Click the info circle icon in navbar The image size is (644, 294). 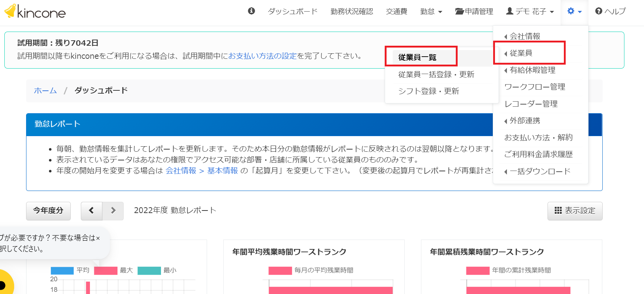(x=251, y=11)
